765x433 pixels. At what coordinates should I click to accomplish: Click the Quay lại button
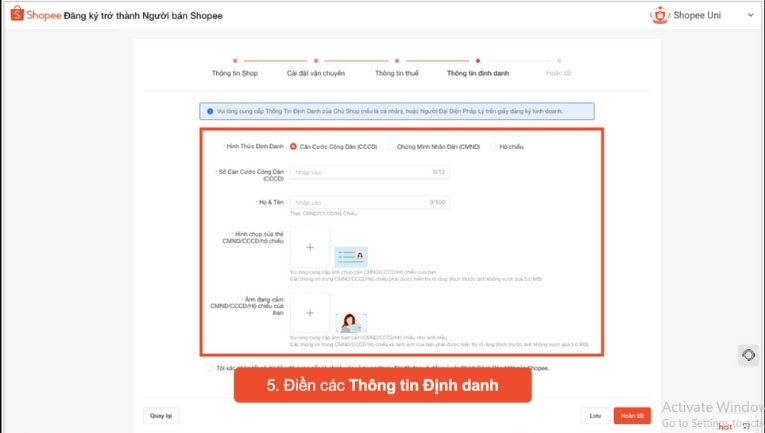tap(161, 415)
